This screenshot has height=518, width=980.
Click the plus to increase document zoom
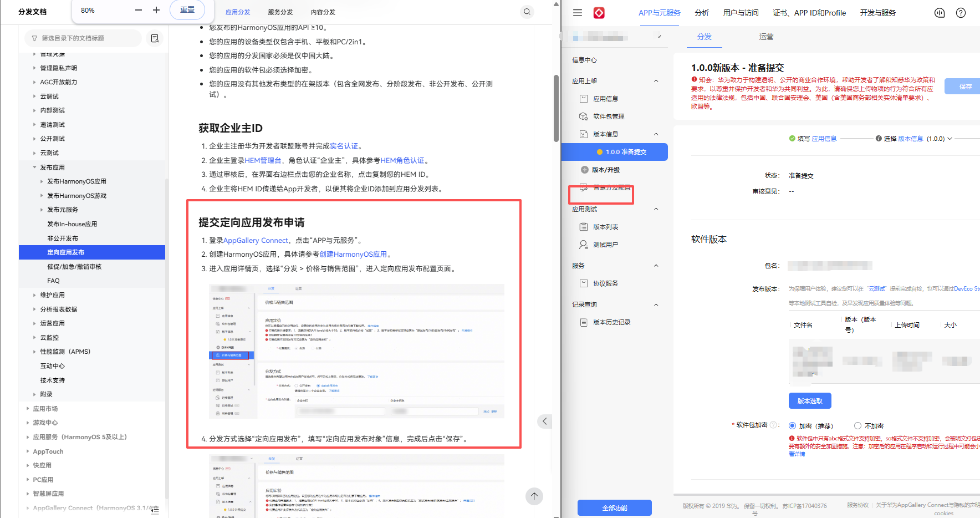(156, 9)
